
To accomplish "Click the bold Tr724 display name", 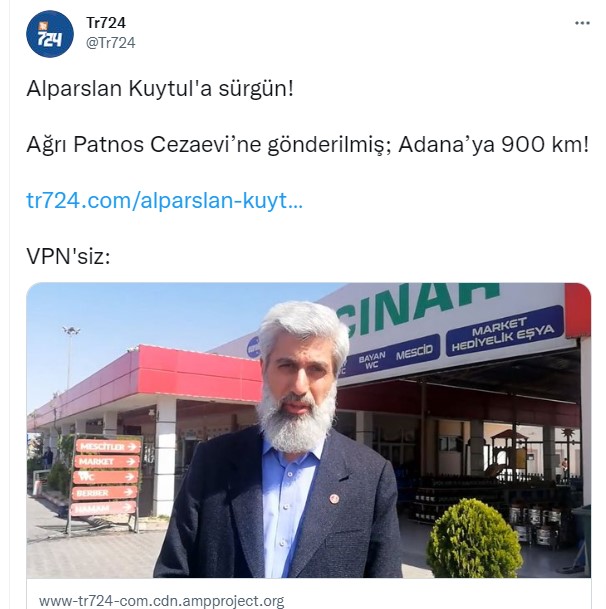I will click(106, 23).
